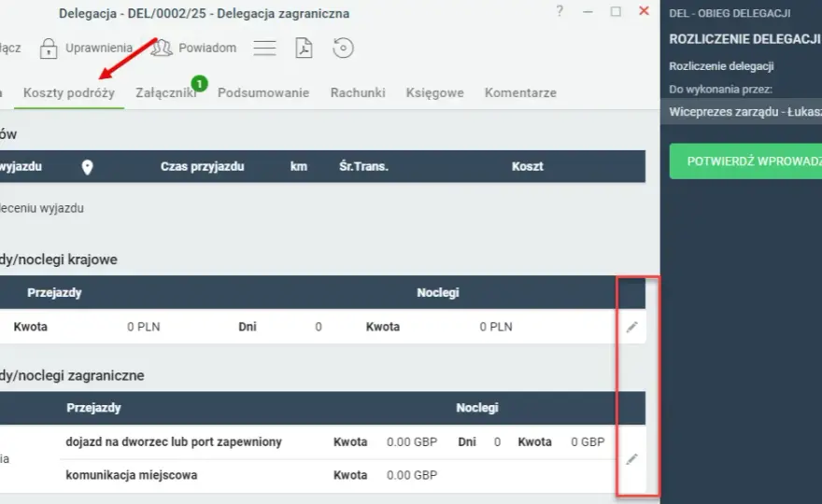Click the domestic Dni value 0

tap(319, 327)
